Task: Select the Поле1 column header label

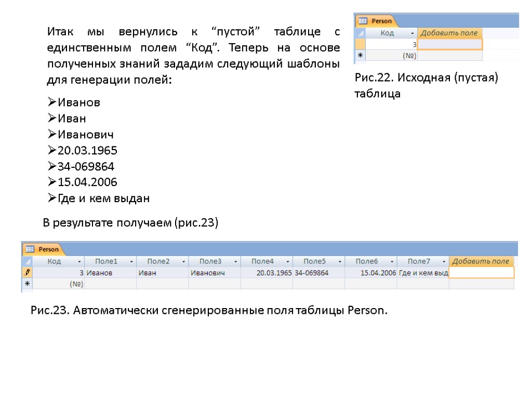Action: coord(106,261)
